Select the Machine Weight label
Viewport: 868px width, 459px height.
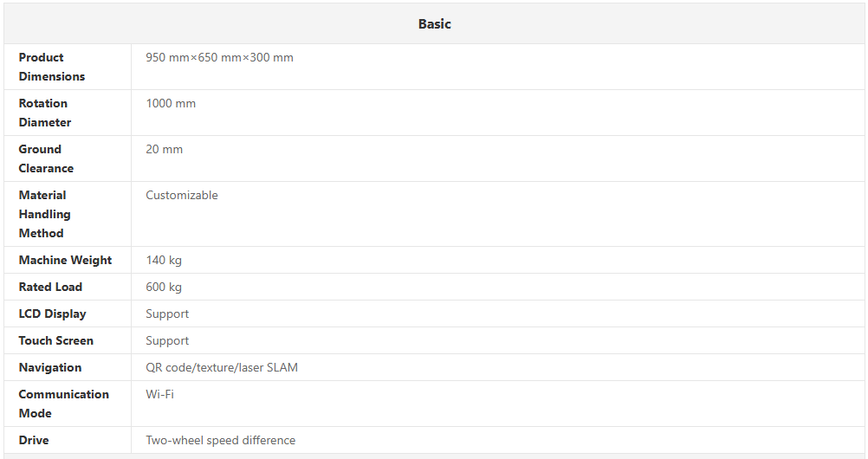(x=65, y=260)
